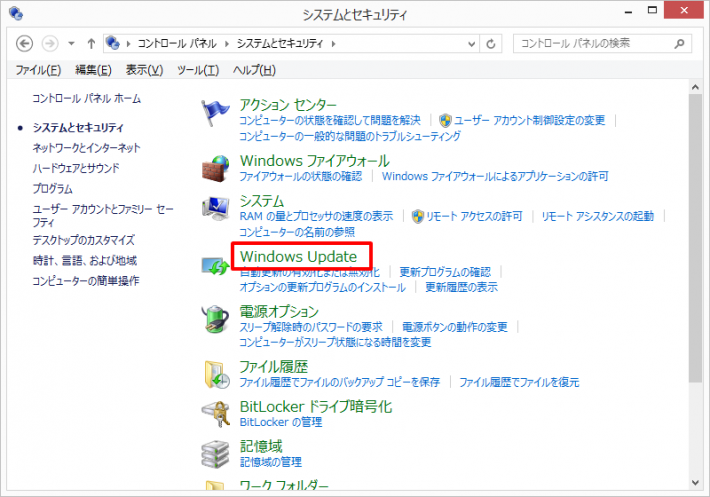
Task: Click the shield icon beside ユーザー アカウント制御設定の変更
Action: coord(446,120)
